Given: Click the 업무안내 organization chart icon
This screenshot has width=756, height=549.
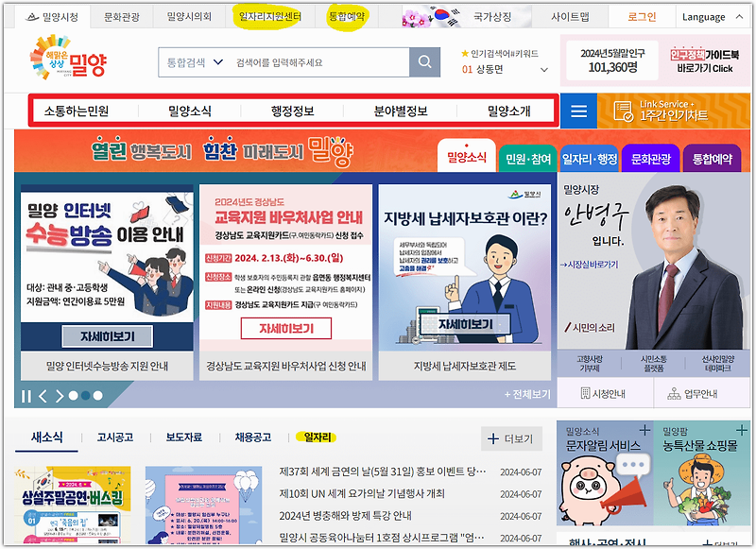Looking at the screenshot, I should pyautogui.click(x=674, y=392).
